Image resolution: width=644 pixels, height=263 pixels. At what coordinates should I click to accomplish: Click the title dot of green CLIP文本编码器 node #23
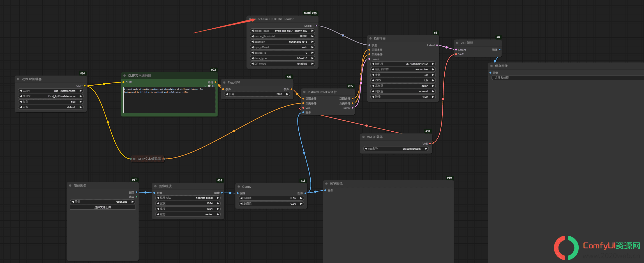pyautogui.click(x=124, y=76)
